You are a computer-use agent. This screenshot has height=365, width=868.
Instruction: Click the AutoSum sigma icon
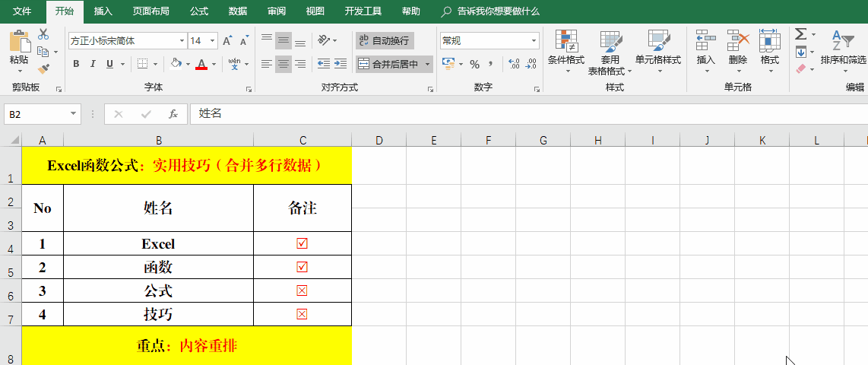pyautogui.click(x=800, y=34)
